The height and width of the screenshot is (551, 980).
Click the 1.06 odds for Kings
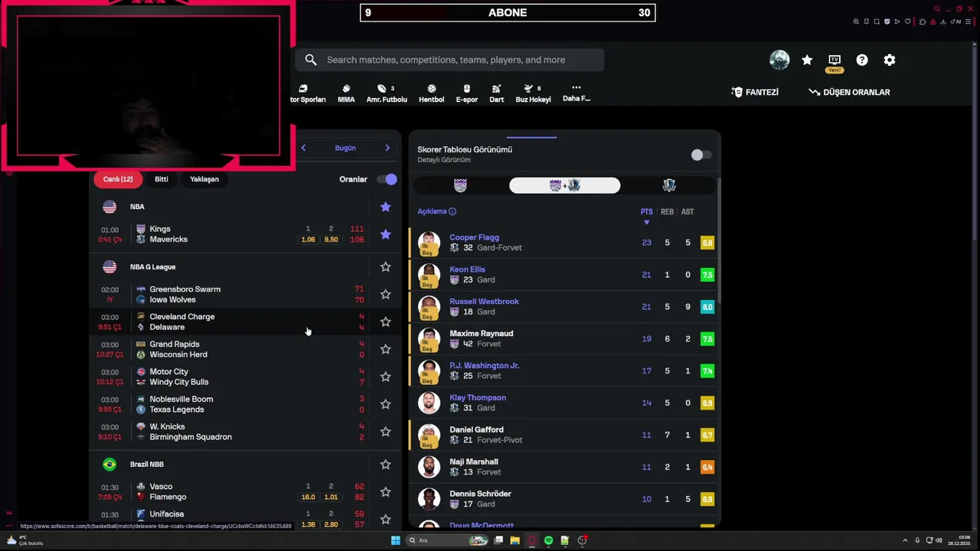[x=308, y=240]
